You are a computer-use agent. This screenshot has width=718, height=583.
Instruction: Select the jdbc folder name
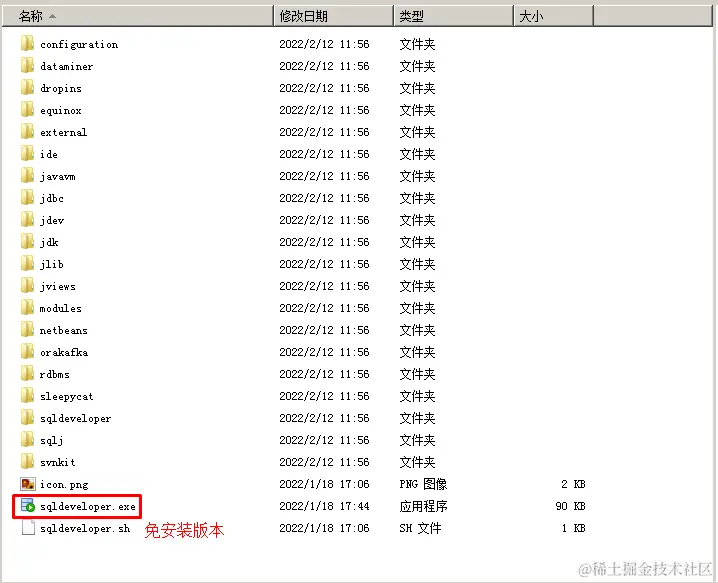pos(52,198)
